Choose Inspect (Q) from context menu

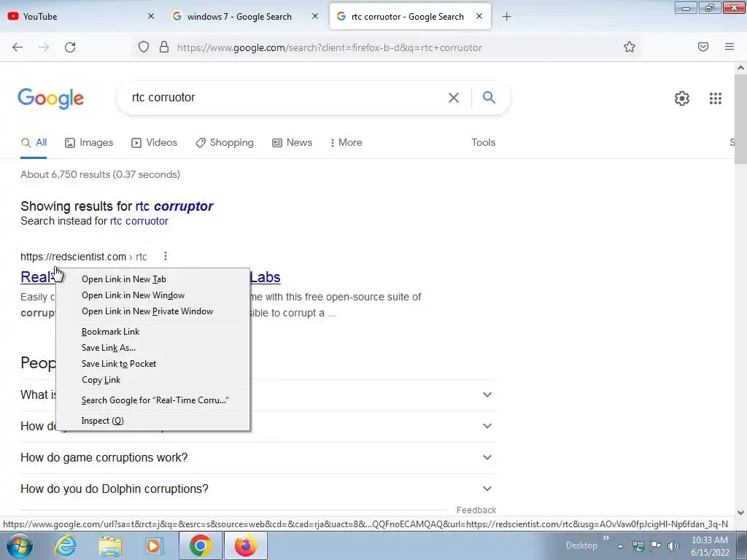pos(153,421)
